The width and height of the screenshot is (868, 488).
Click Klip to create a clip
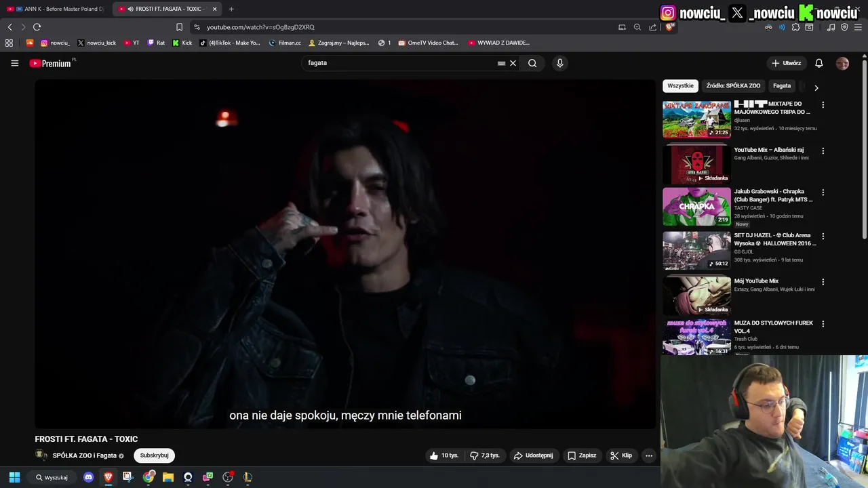[x=621, y=455]
